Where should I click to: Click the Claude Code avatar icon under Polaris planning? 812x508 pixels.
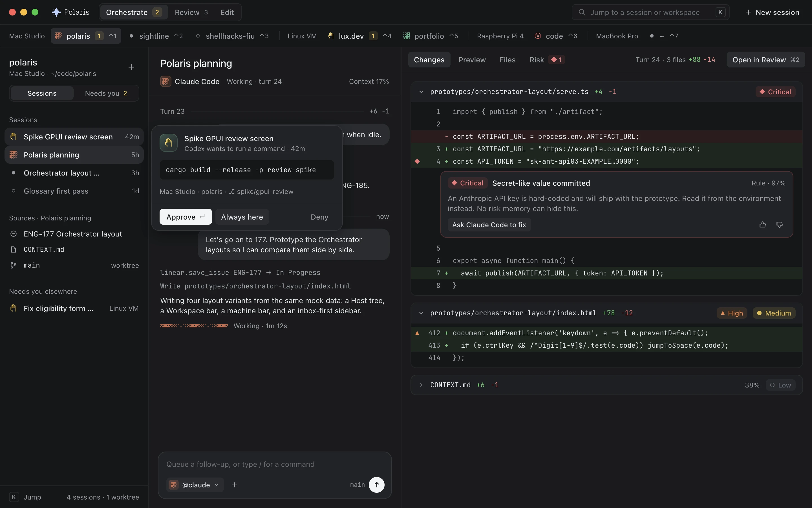[x=166, y=81]
